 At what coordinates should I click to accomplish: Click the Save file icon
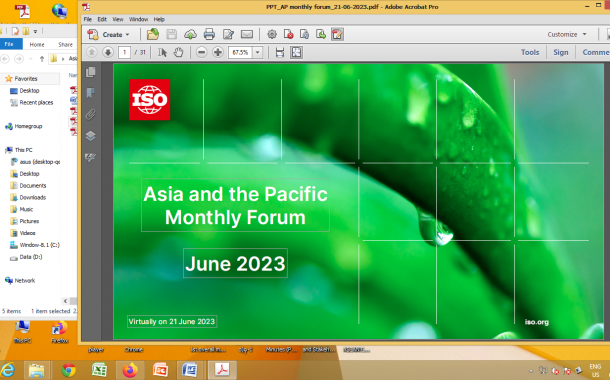[x=172, y=34]
